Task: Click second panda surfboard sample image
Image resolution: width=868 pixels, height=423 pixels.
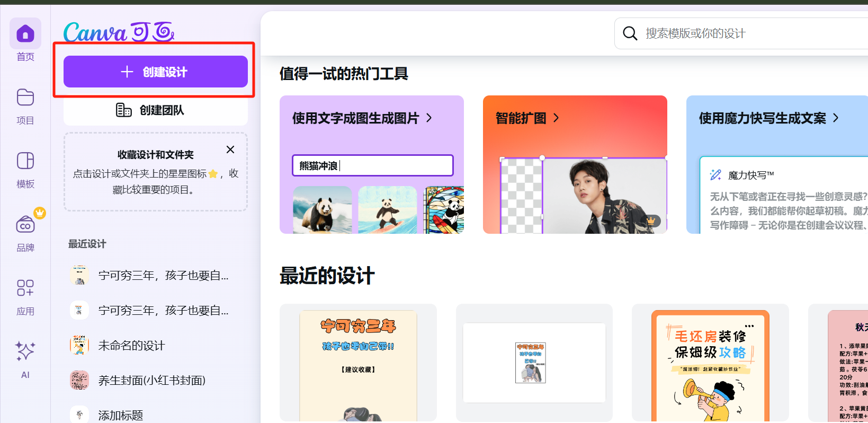Action: [x=388, y=210]
